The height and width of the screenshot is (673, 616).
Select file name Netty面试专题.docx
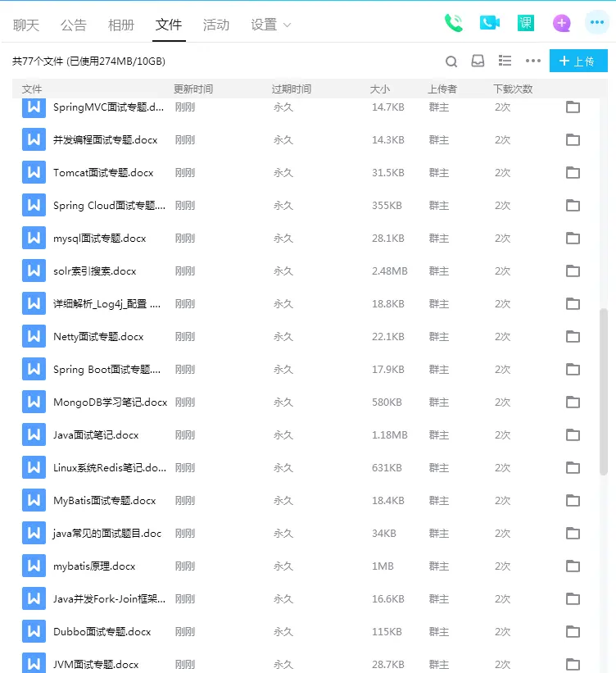coord(98,337)
